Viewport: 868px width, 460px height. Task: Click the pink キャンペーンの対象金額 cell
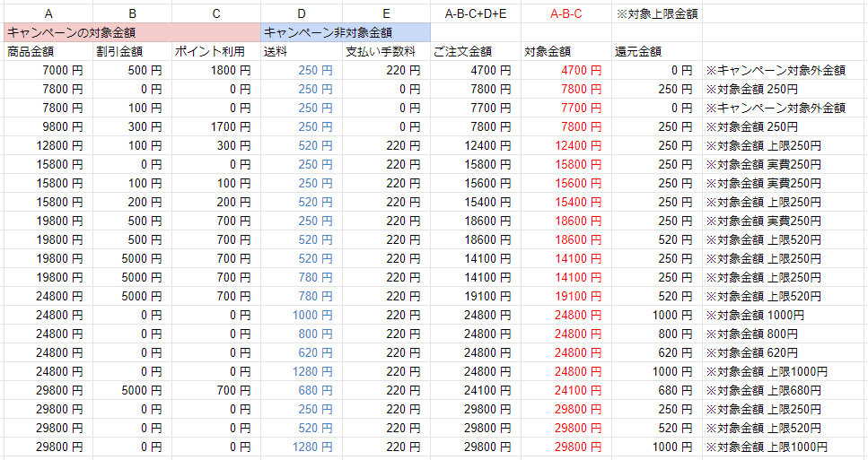(132, 32)
